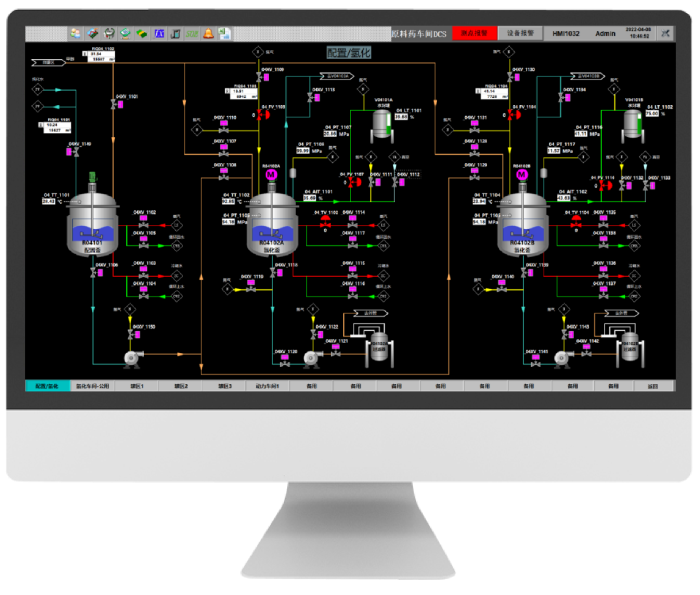This screenshot has width=700, height=595.
Task: Click the 04_TT_1101 temperature value field
Action: (x=48, y=201)
